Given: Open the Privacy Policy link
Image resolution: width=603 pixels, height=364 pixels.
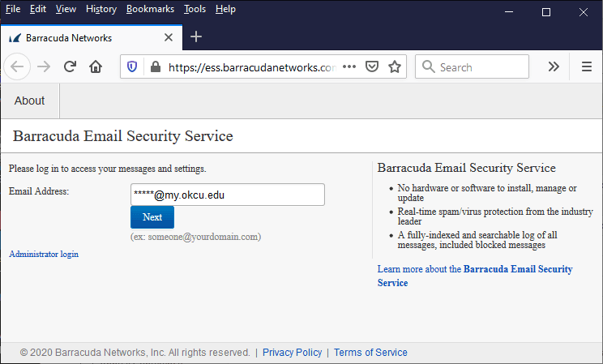Looking at the screenshot, I should point(293,353).
